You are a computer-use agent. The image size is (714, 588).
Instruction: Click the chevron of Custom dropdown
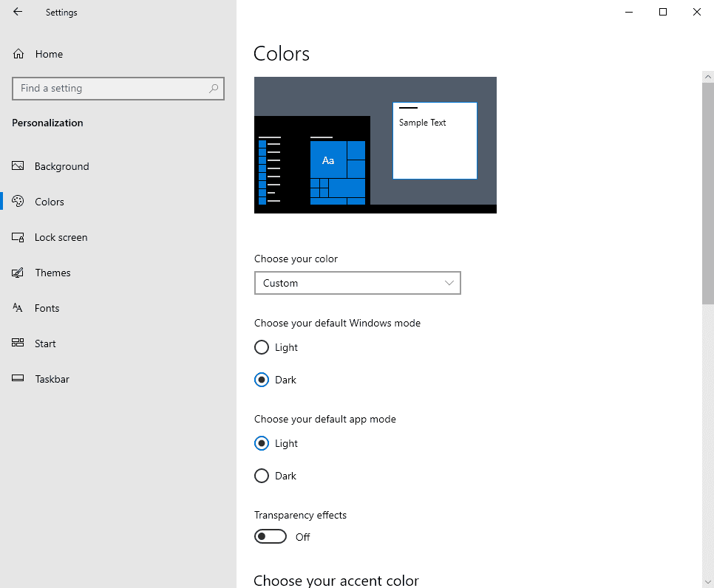(x=449, y=283)
